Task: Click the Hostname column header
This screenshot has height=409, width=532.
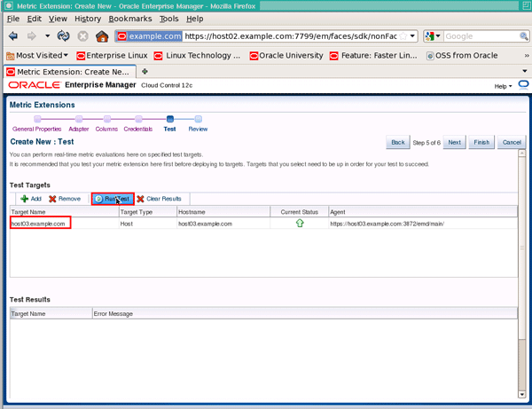Action: pyautogui.click(x=223, y=212)
